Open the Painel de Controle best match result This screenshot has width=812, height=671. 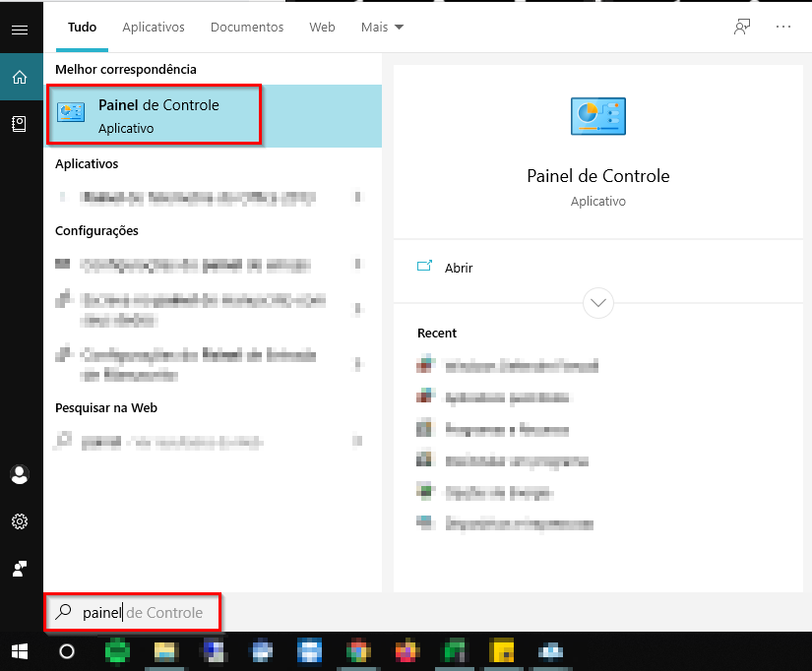pyautogui.click(x=214, y=115)
